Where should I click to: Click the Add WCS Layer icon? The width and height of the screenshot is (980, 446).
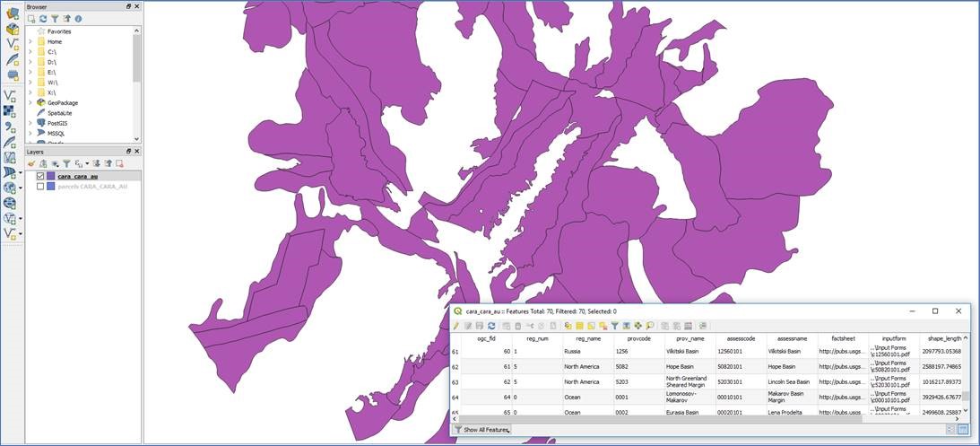coord(10,203)
